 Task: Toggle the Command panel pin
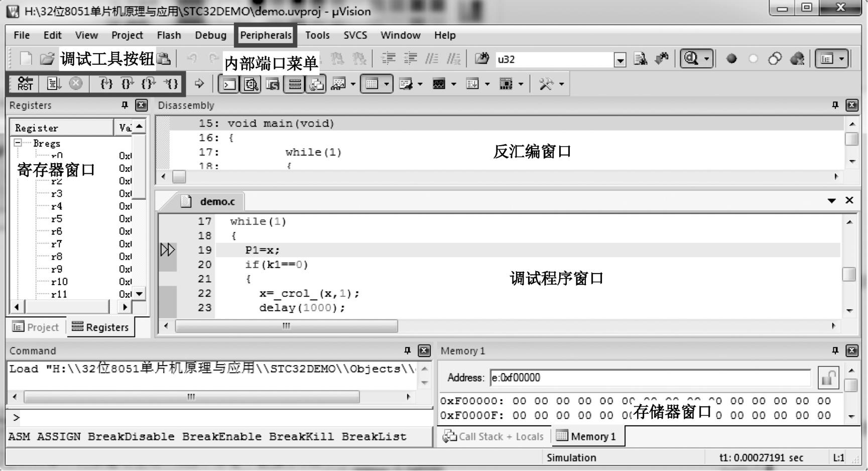coord(407,350)
